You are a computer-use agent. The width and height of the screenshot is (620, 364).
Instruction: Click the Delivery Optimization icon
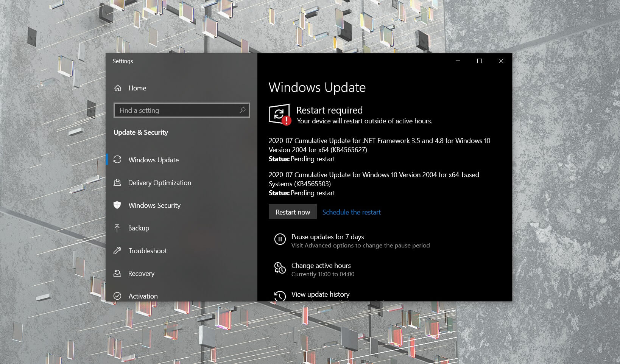[117, 182]
